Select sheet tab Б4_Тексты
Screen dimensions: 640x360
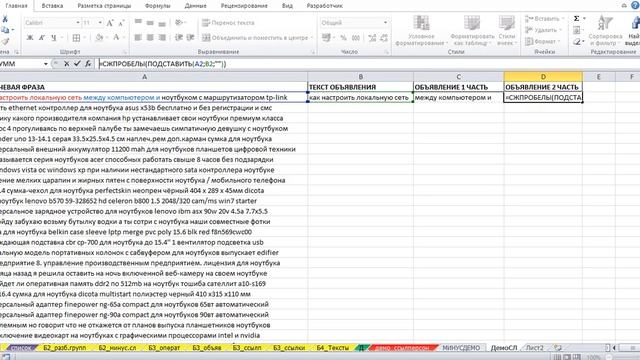(333, 348)
